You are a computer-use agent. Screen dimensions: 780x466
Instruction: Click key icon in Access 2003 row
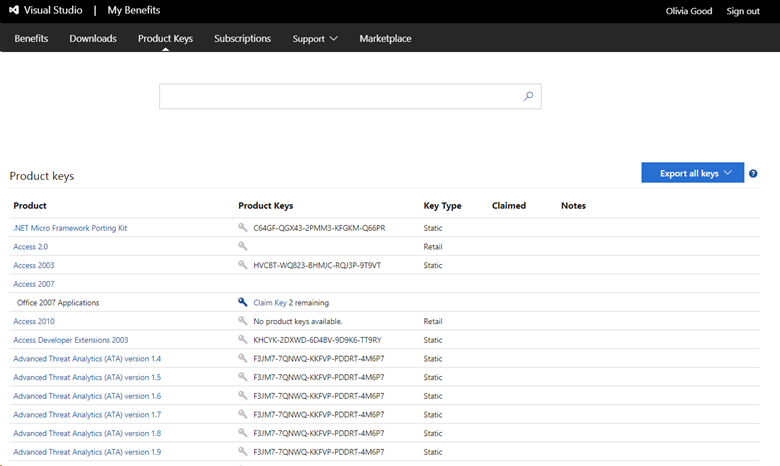pos(242,265)
